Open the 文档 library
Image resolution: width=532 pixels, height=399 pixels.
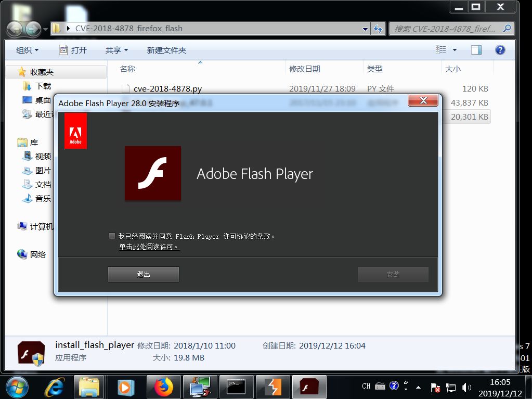(43, 184)
